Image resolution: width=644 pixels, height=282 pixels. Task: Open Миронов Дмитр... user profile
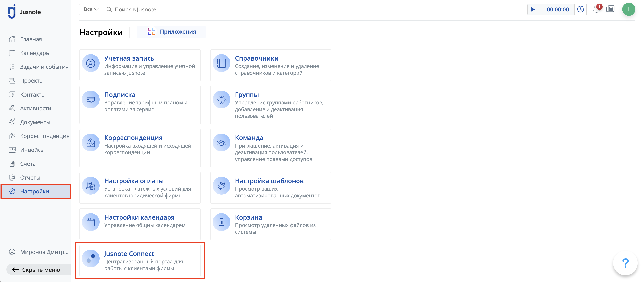click(44, 252)
